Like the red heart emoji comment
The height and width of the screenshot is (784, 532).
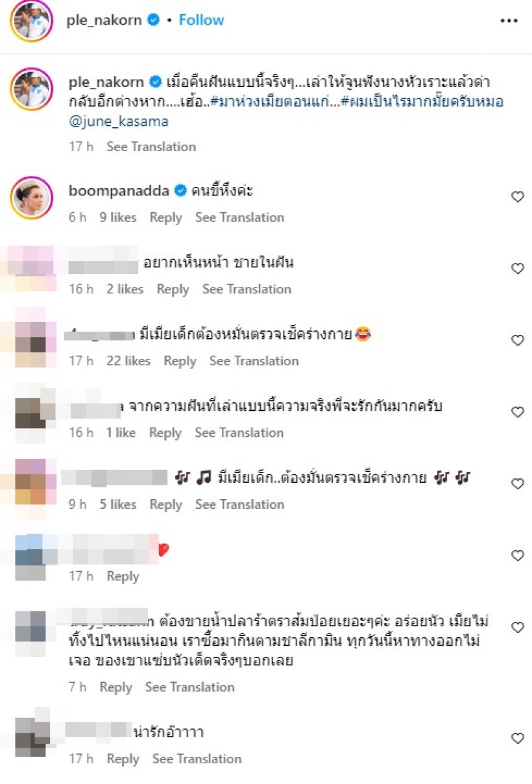(x=518, y=556)
